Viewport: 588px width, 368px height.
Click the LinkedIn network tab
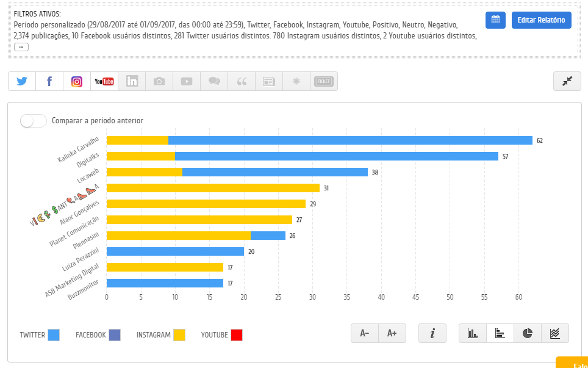pyautogui.click(x=132, y=81)
